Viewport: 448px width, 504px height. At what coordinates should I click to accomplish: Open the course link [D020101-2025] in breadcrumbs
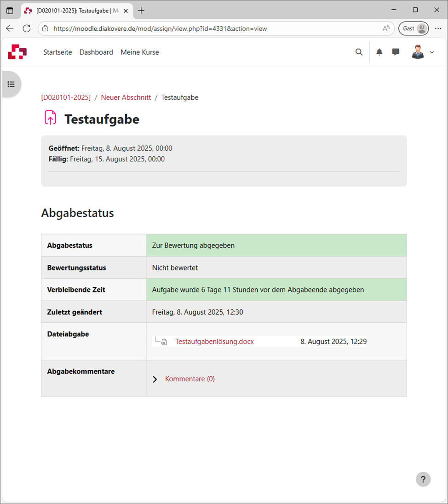[66, 97]
